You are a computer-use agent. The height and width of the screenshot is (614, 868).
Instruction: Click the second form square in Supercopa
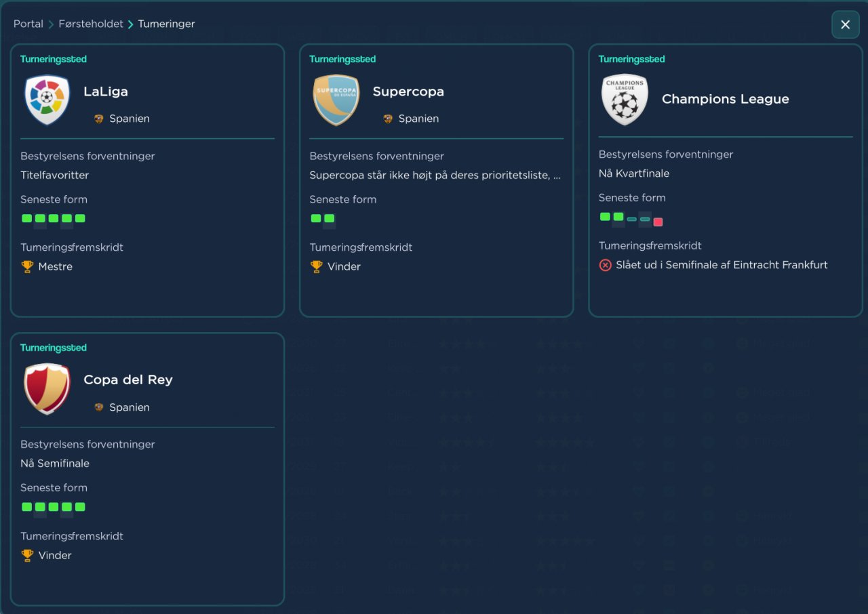tap(329, 218)
